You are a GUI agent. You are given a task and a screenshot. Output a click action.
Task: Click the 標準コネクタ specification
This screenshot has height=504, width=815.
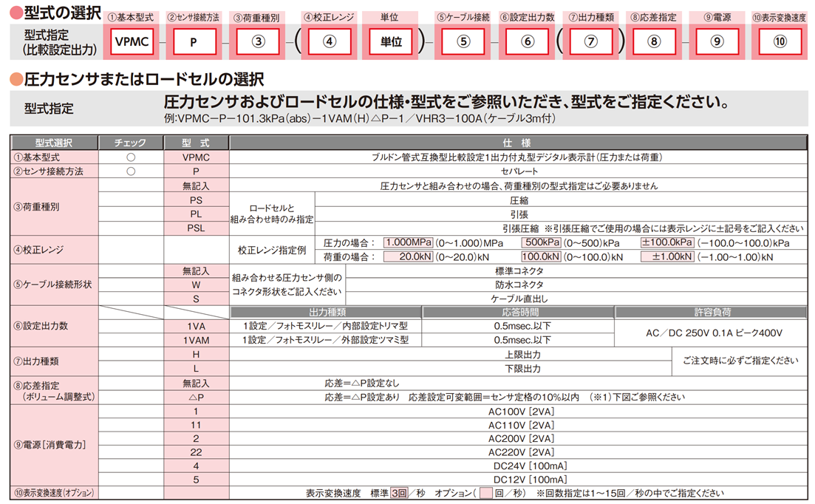click(519, 270)
